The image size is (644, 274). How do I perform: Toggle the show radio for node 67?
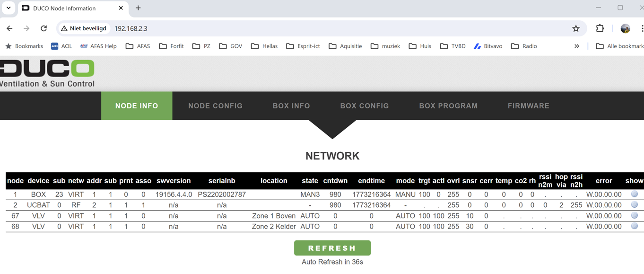pos(635,215)
